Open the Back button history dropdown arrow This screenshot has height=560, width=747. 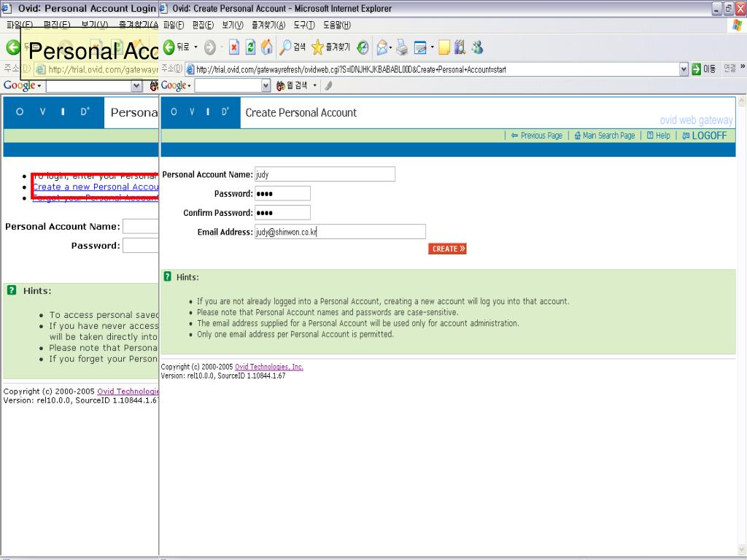196,47
